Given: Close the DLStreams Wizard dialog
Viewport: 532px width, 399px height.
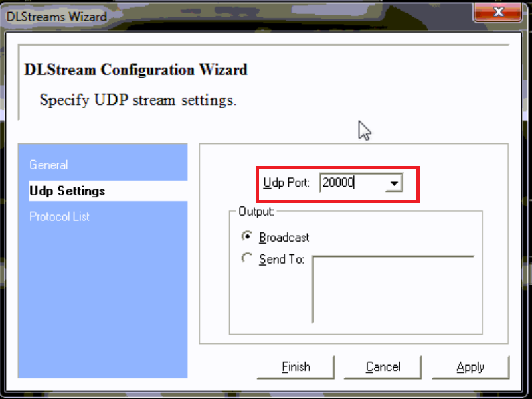Looking at the screenshot, I should [497, 12].
